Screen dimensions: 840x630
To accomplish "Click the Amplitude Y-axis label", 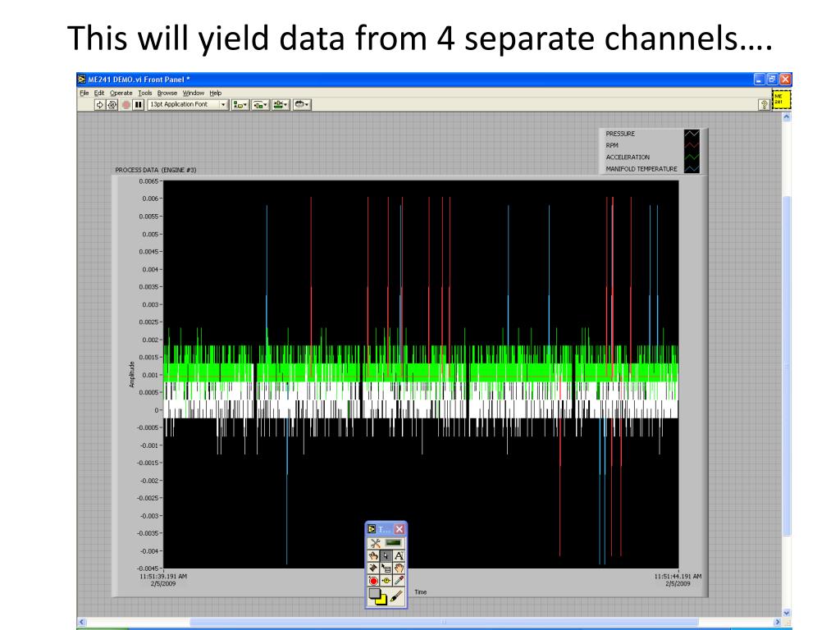I will pyautogui.click(x=132, y=374).
